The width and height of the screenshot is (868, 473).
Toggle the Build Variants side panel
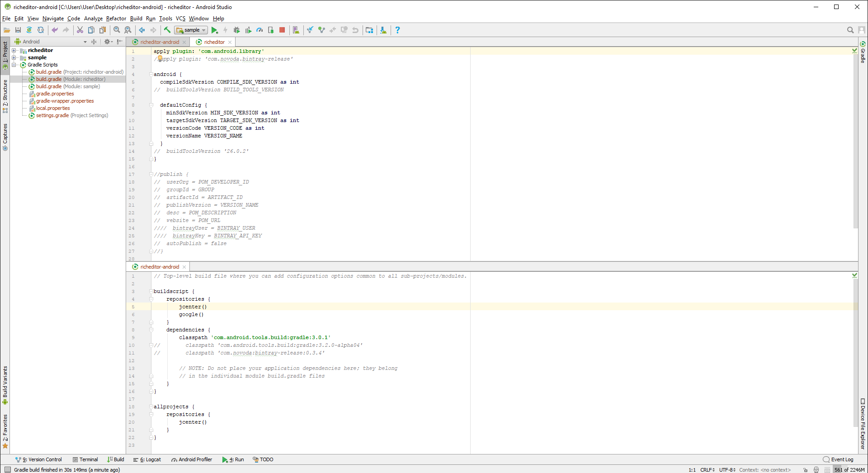5,385
